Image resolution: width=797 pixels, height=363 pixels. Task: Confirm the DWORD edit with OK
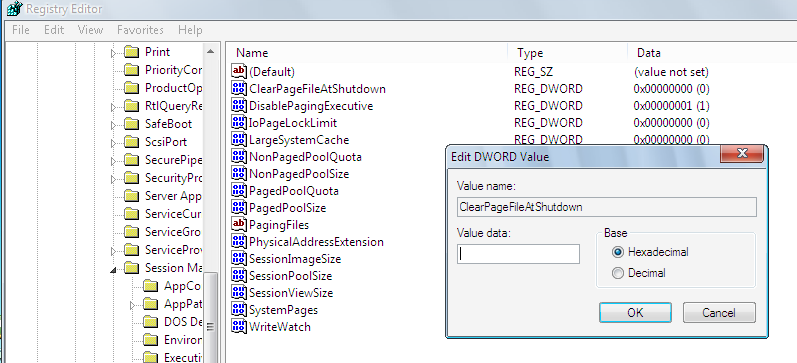pos(635,313)
